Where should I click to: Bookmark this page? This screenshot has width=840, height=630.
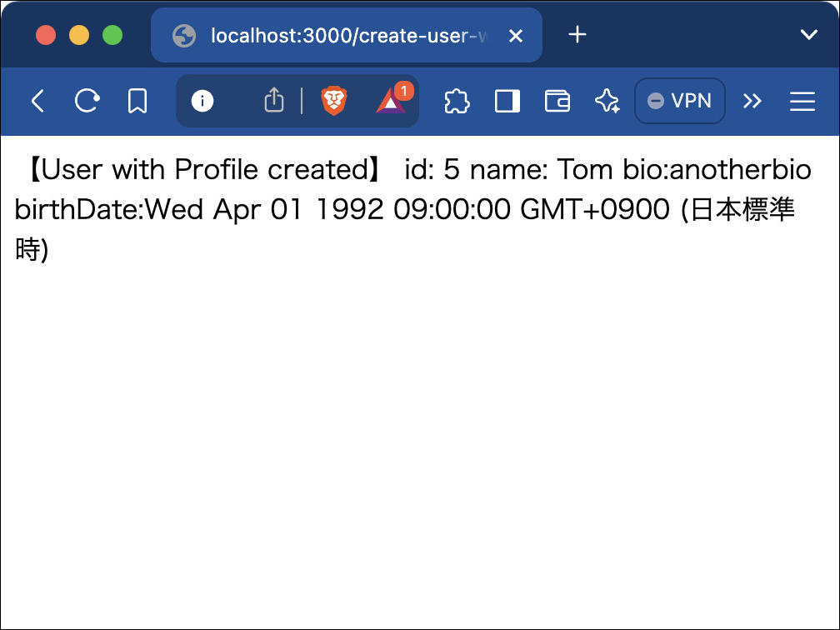pyautogui.click(x=137, y=102)
